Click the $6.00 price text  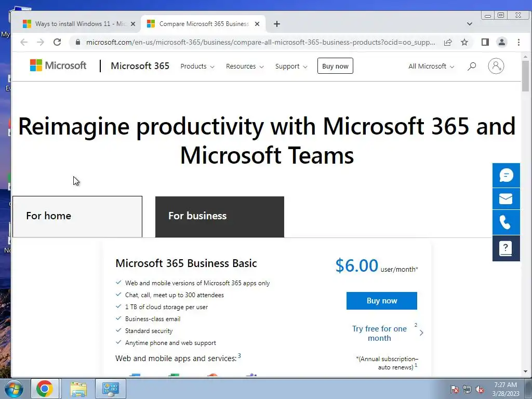(356, 265)
